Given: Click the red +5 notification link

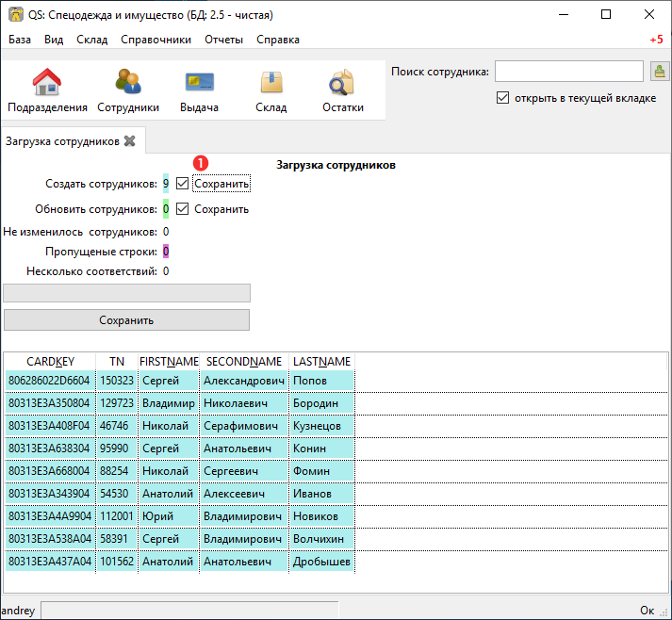Looking at the screenshot, I should tap(657, 40).
